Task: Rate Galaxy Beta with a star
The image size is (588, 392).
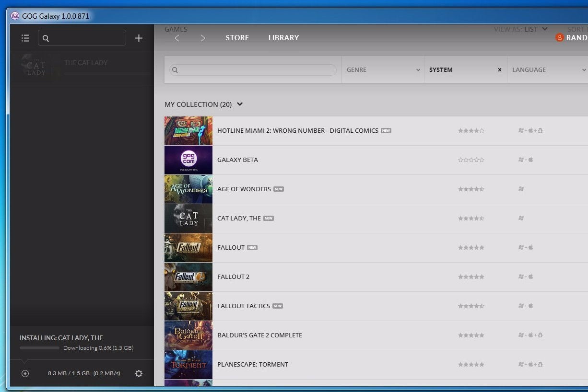Action: click(471, 160)
